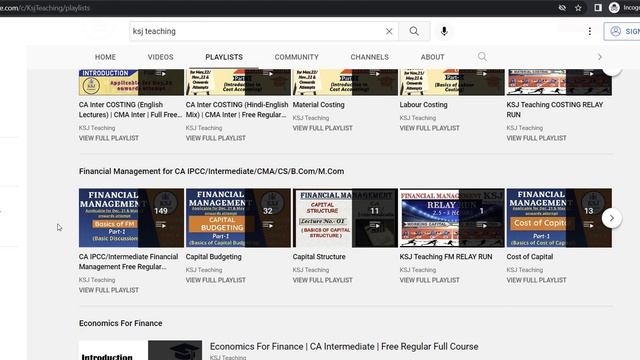Open Capital Structure thumbnail with 11 videos
This screenshot has height=360, width=640.
click(345, 218)
